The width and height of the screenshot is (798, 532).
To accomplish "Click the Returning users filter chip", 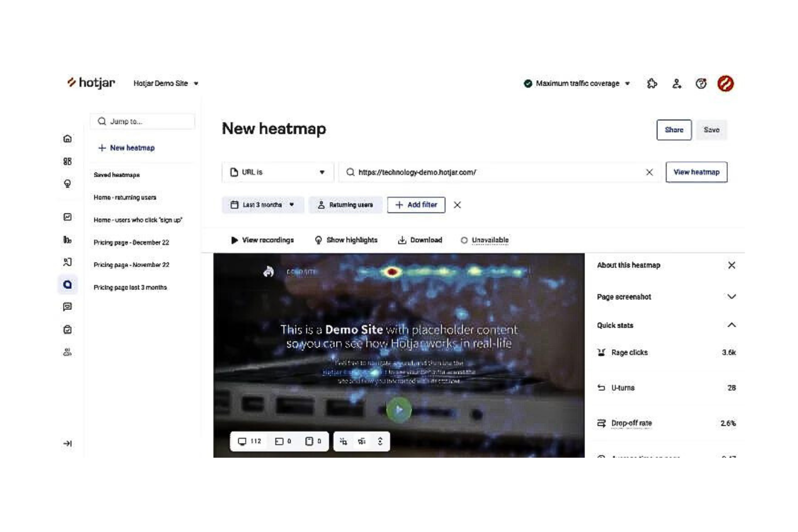I will (x=346, y=205).
